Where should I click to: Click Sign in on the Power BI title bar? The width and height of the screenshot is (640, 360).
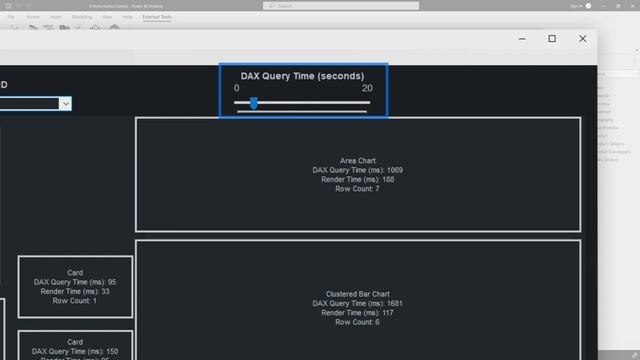(576, 6)
